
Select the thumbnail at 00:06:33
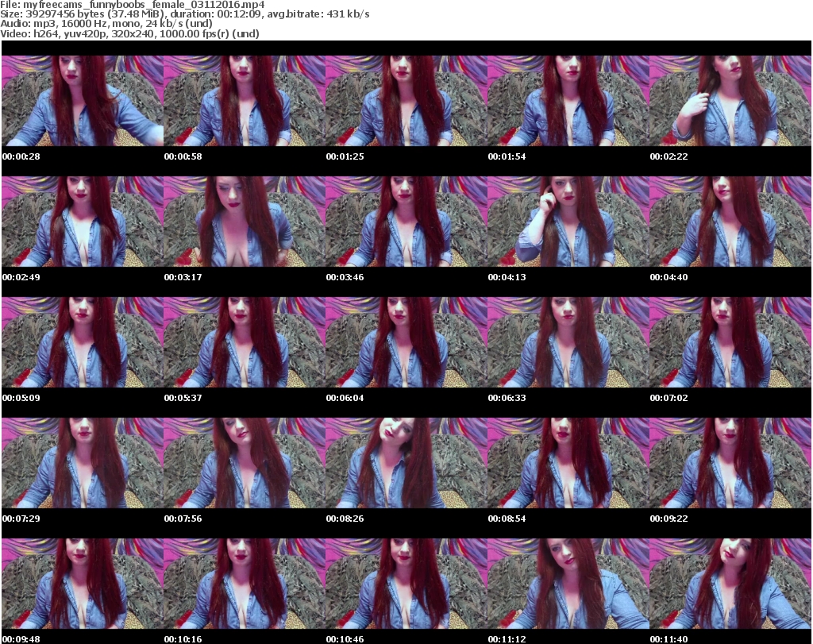click(568, 342)
